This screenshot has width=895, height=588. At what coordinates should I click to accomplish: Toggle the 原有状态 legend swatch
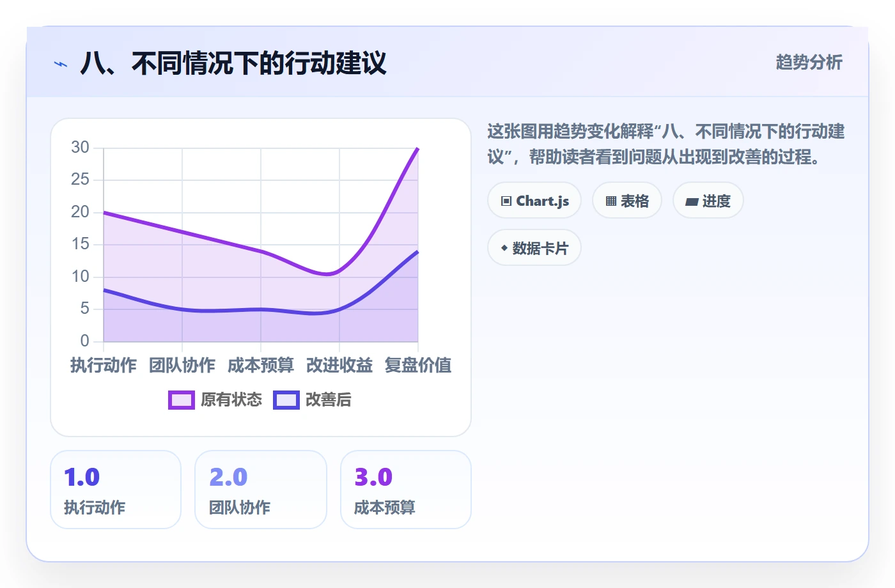pyautogui.click(x=182, y=400)
